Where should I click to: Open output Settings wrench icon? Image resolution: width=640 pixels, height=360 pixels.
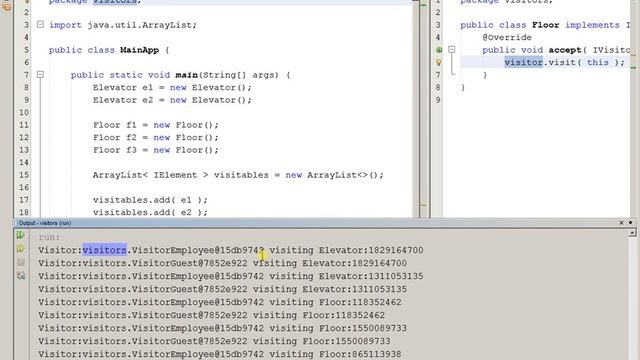[x=21, y=276]
